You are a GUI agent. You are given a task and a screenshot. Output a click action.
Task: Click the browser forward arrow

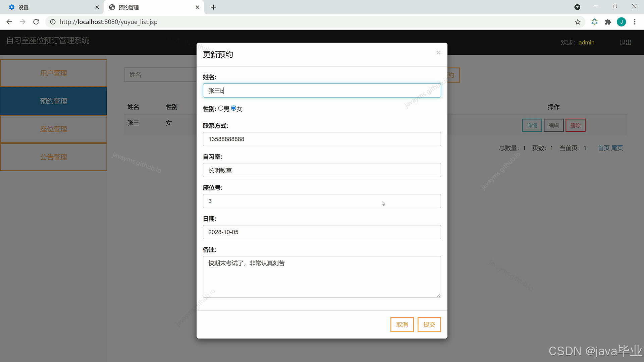pos(22,22)
